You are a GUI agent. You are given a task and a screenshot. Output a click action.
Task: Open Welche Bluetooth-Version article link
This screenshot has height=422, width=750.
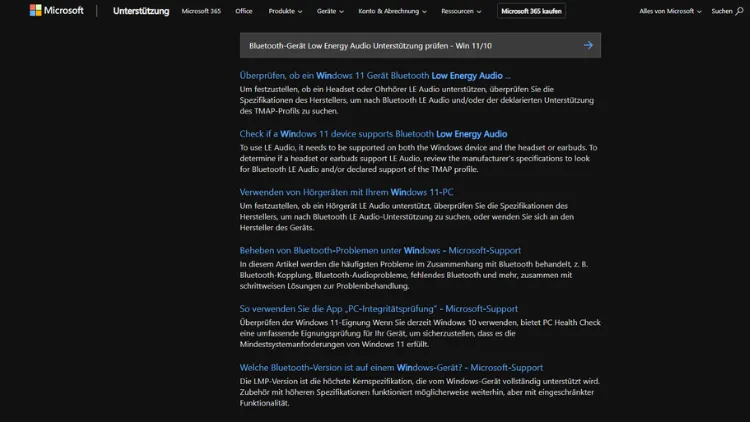(391, 367)
